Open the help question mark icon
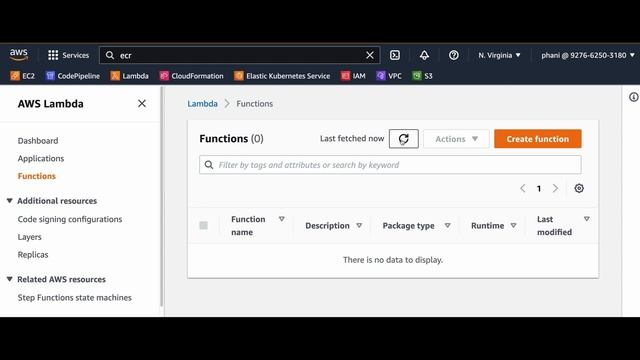Viewport: 640px width, 360px height. (x=453, y=55)
